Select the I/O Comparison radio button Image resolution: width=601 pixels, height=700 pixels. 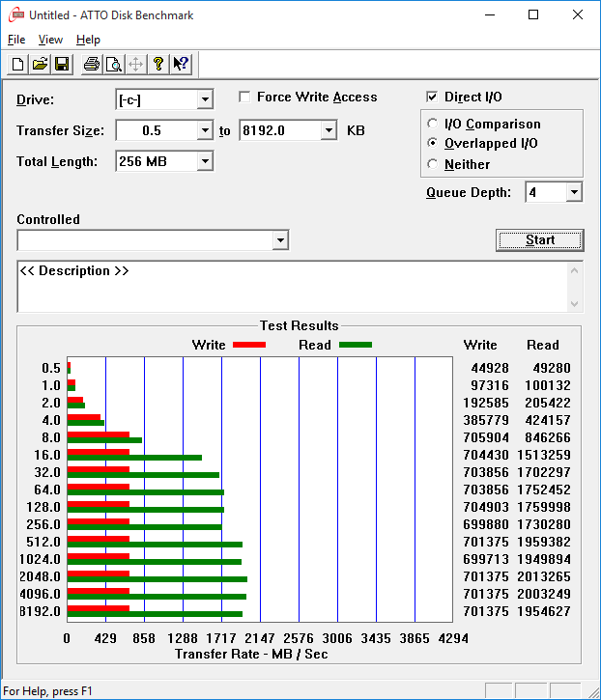(432, 124)
